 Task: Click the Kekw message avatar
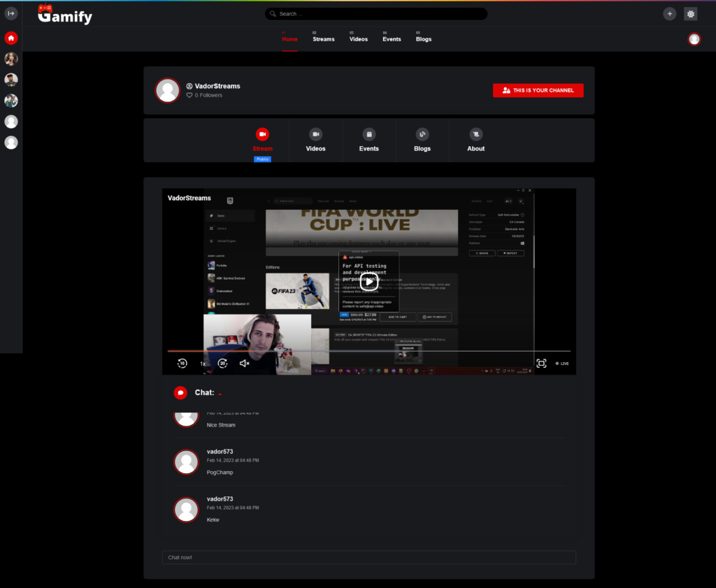pos(186,510)
